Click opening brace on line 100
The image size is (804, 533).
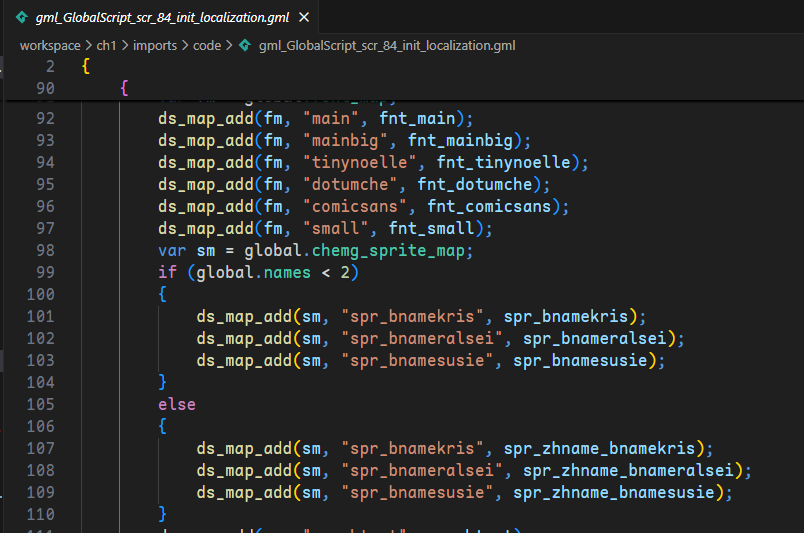[163, 294]
